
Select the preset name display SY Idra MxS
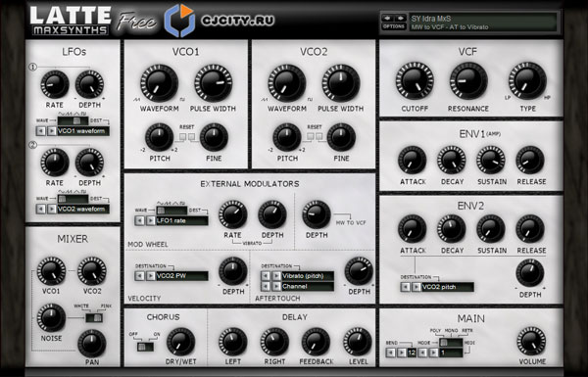[x=482, y=19]
